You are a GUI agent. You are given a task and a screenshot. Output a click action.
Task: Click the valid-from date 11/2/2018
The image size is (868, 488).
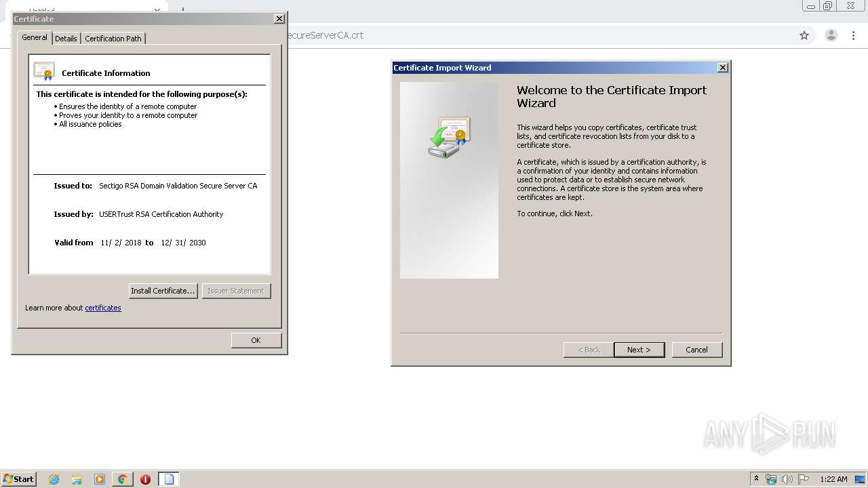pyautogui.click(x=121, y=243)
